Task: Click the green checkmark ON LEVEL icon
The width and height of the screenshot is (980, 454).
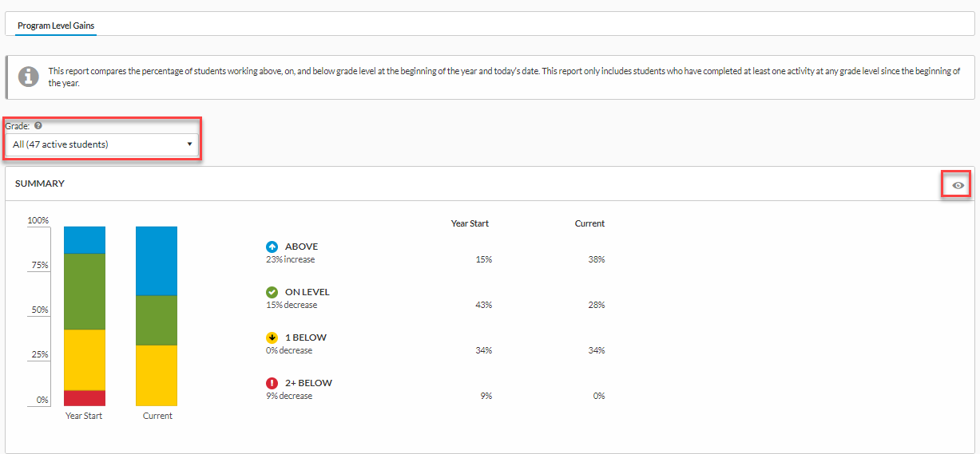Action: [272, 292]
